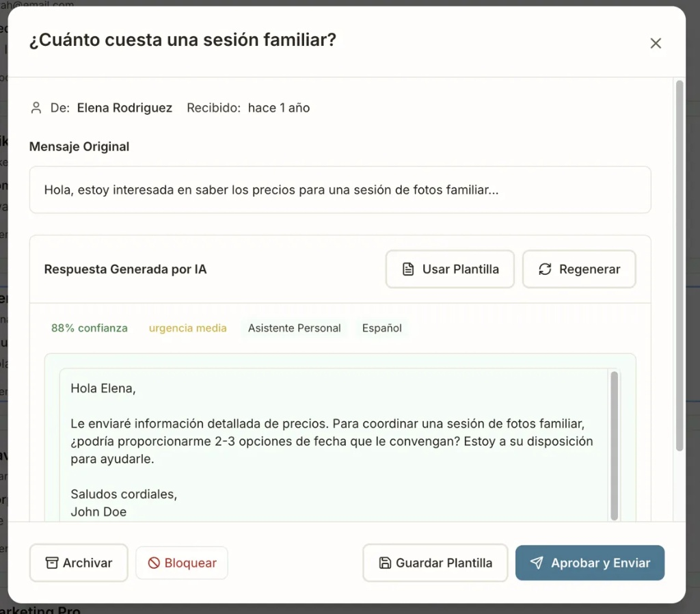Save this response as a template
700x614 pixels.
[435, 563]
